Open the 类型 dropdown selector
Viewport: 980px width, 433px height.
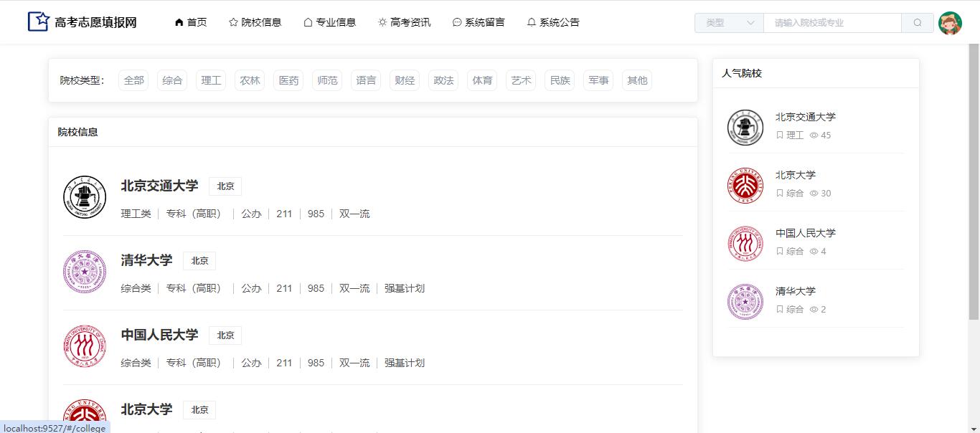point(729,23)
